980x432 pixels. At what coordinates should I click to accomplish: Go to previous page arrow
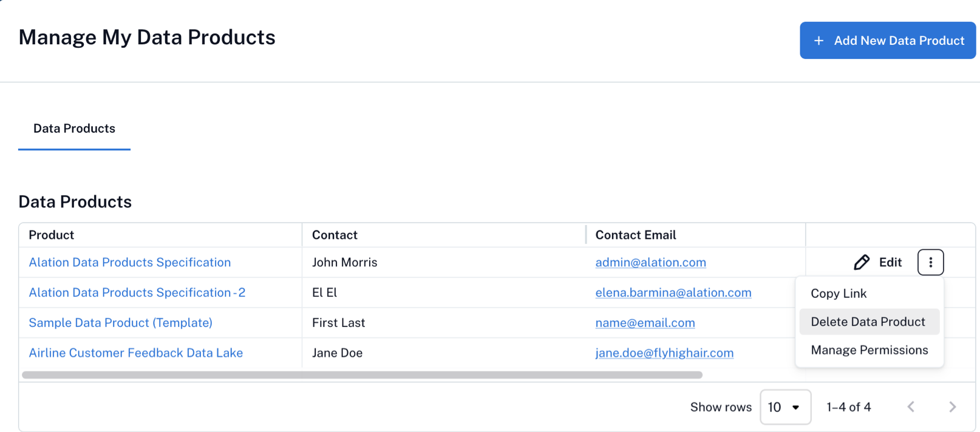(x=911, y=407)
